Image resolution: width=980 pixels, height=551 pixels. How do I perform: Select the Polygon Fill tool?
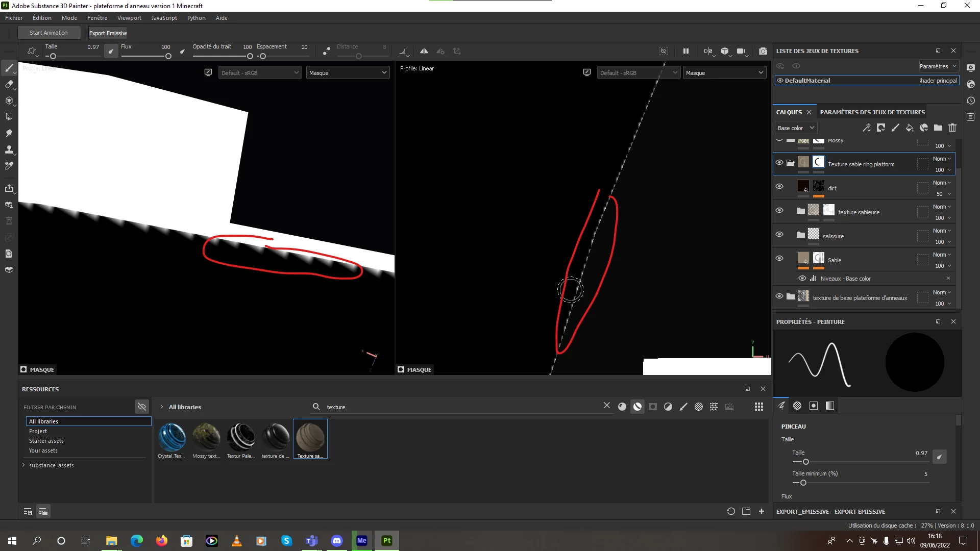point(9,117)
